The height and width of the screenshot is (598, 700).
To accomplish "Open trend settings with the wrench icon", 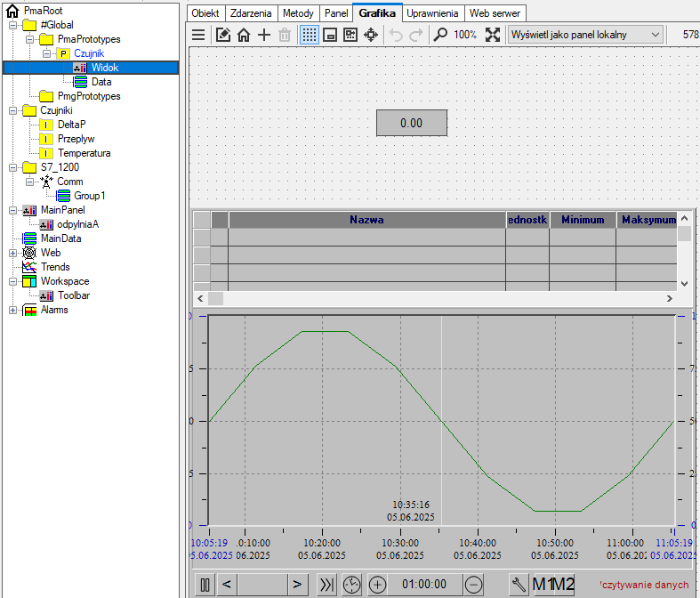I will [x=519, y=585].
